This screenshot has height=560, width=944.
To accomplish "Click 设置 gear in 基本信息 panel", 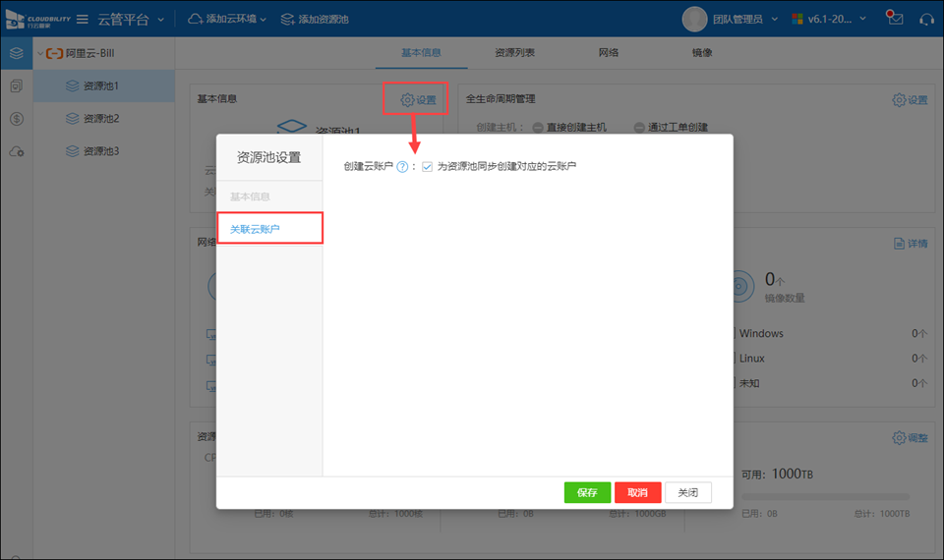I will pos(419,100).
